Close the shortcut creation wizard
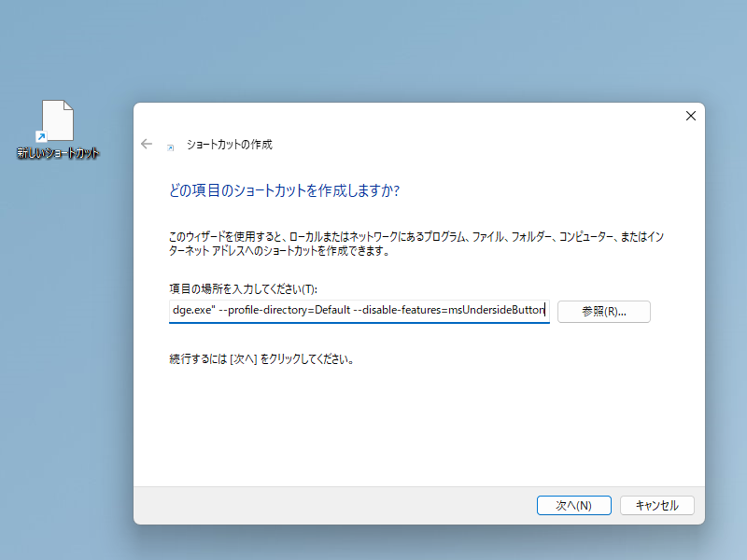The image size is (747, 560). (690, 116)
